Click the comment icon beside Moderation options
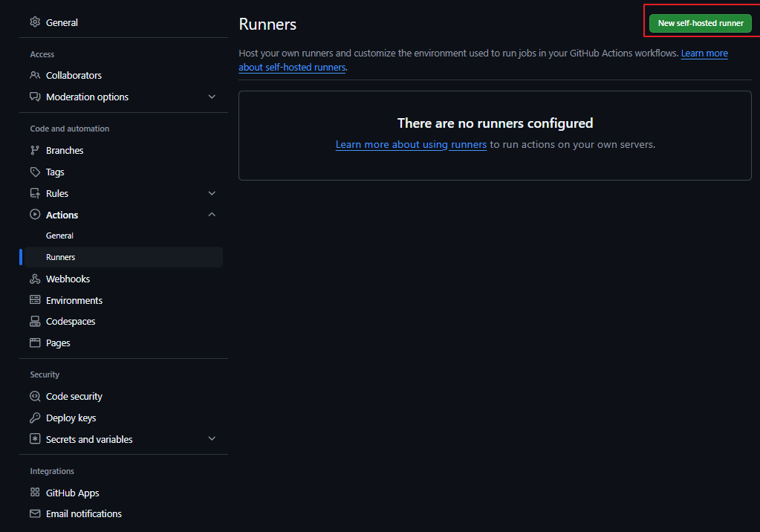 35,97
